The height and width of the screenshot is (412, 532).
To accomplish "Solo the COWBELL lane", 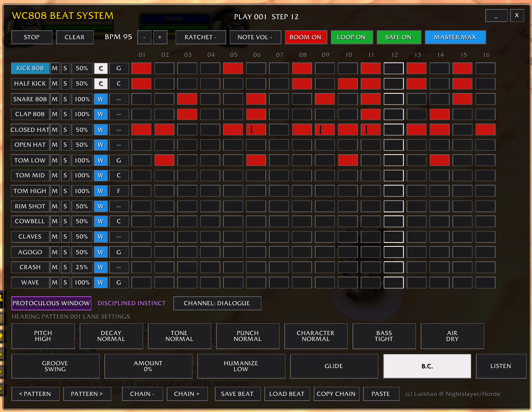I will (x=65, y=221).
